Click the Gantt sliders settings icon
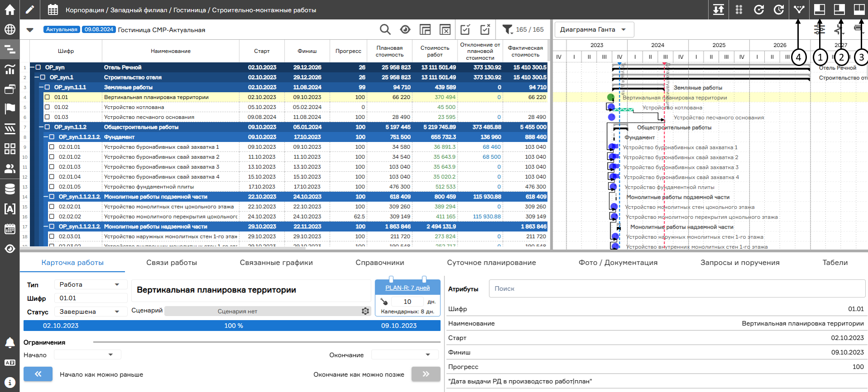The height and width of the screenshot is (392, 868). tap(820, 29)
